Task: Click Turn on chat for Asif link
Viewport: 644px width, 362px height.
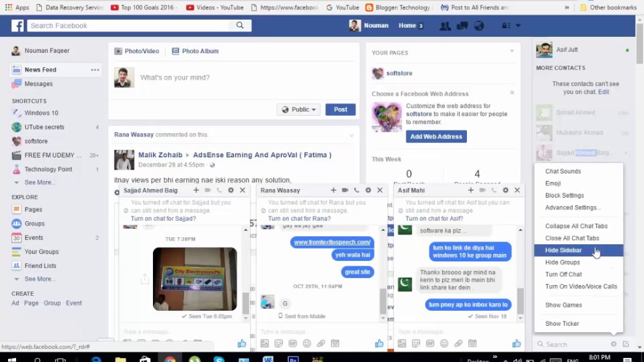Action: point(434,219)
